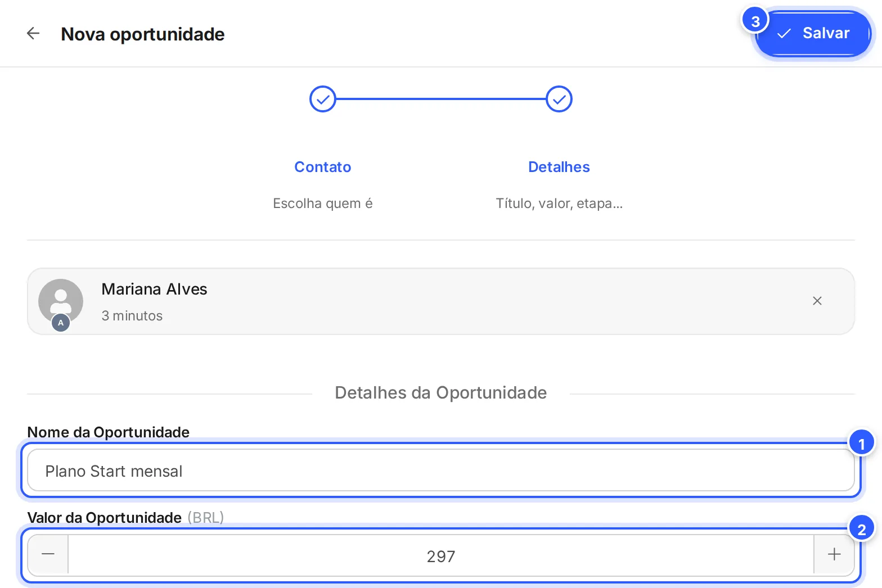The image size is (882, 588).
Task: Click the "Escolha quem é" step description
Action: coord(323,203)
